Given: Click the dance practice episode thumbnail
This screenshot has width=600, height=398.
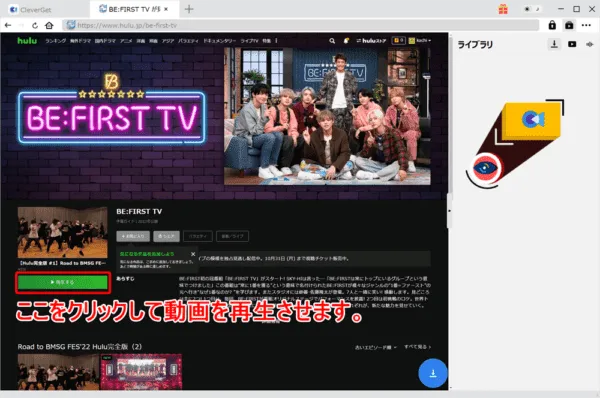Looking at the screenshot, I should 62,232.
